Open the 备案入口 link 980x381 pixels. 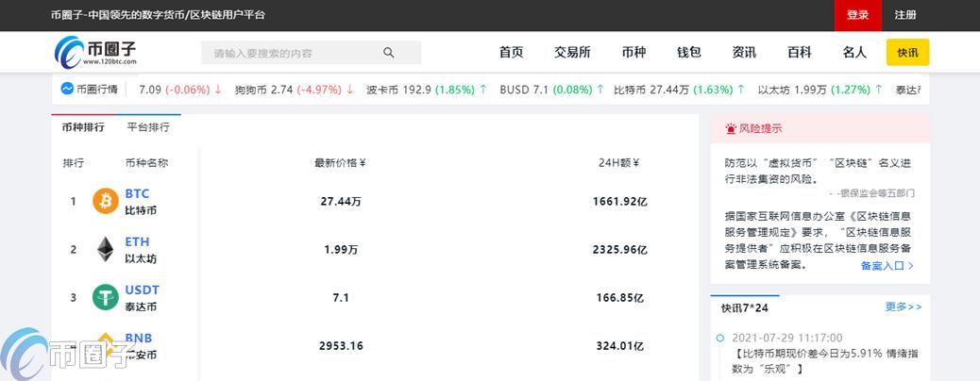click(887, 265)
